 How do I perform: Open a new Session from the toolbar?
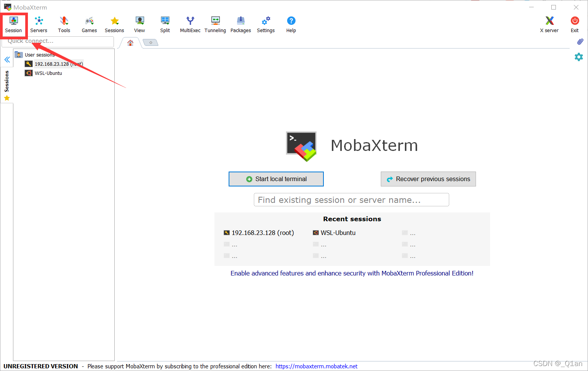pos(14,24)
